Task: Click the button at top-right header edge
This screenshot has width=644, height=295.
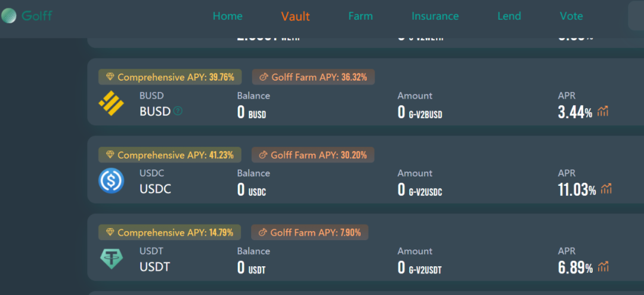Action: 636,16
